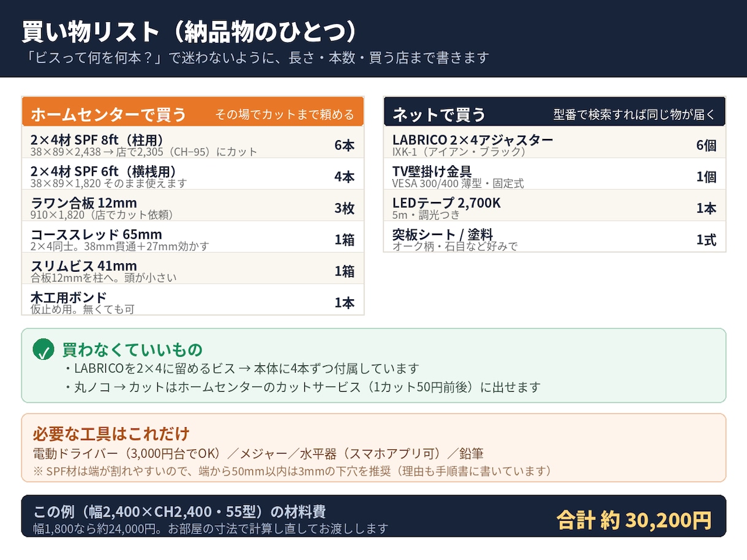This screenshot has height=560, width=747.
Task: Click the title 'この例（幅2,400×CH2,400・55型）の材料費'
Action: point(179,512)
